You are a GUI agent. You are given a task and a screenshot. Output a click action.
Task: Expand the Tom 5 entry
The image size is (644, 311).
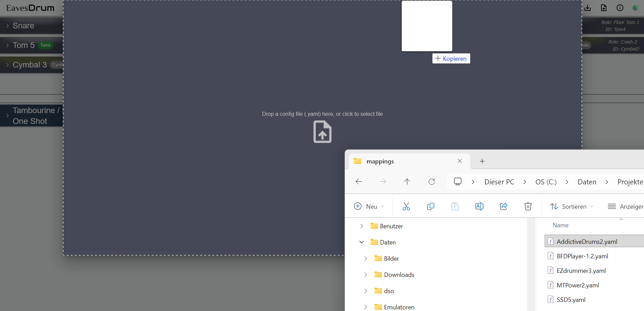7,45
